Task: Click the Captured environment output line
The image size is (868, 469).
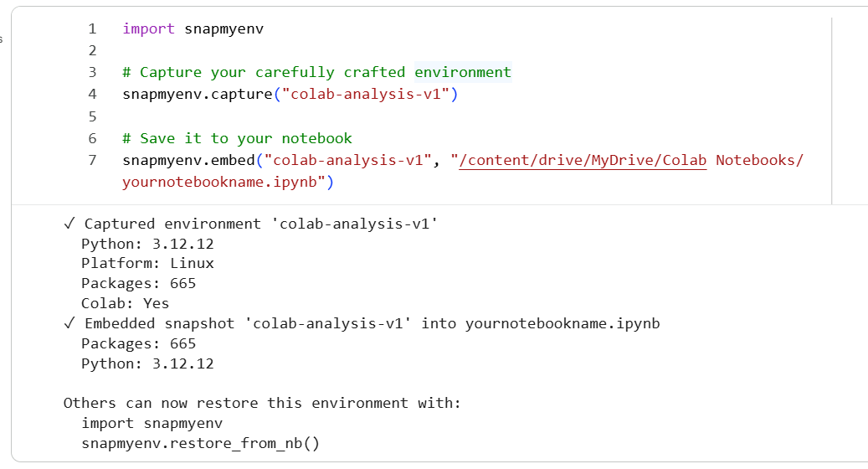Action: (x=251, y=224)
